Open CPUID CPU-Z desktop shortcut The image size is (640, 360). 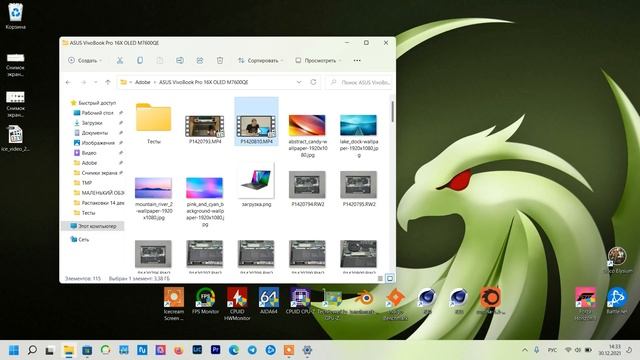coord(300,301)
